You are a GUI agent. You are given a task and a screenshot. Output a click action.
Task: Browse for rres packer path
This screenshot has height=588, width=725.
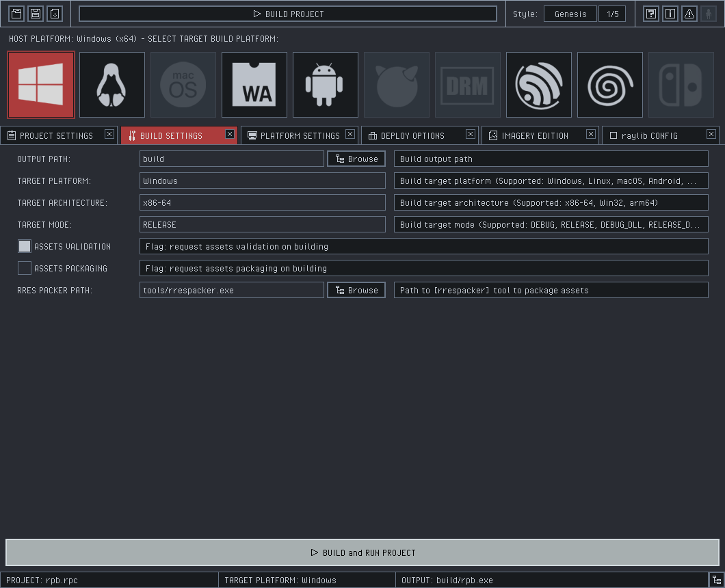(x=356, y=291)
